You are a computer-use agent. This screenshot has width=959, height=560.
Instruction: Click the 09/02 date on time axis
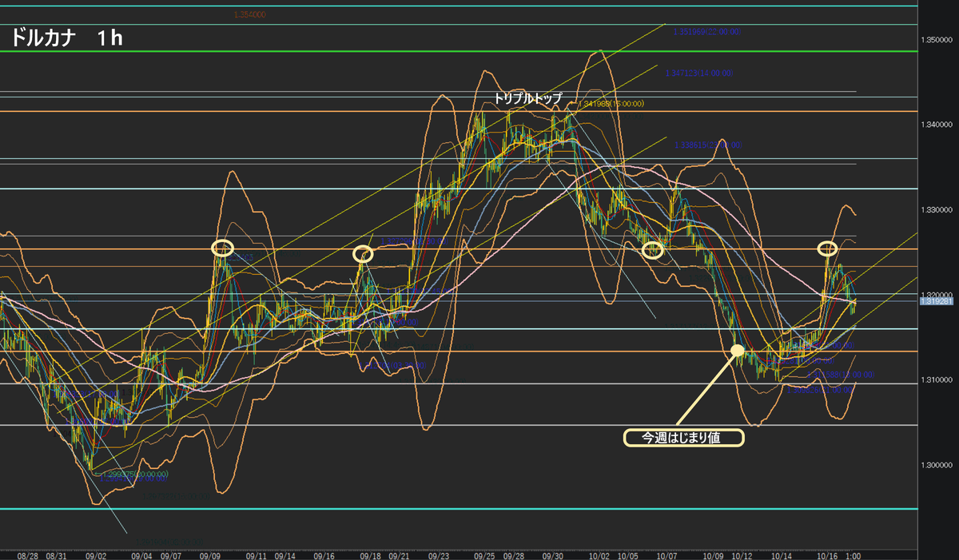(x=96, y=554)
